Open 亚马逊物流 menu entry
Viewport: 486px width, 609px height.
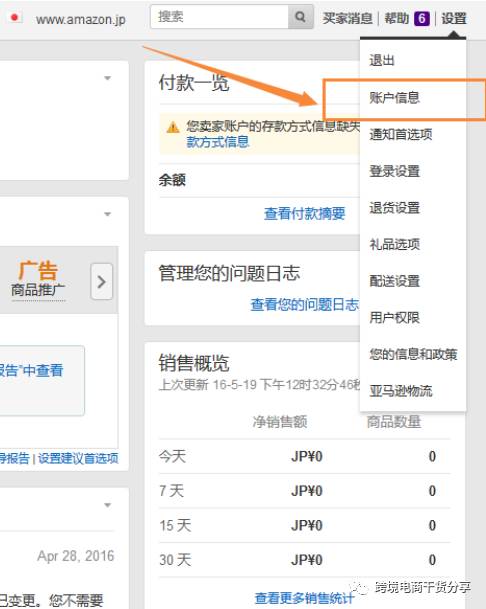tap(401, 391)
